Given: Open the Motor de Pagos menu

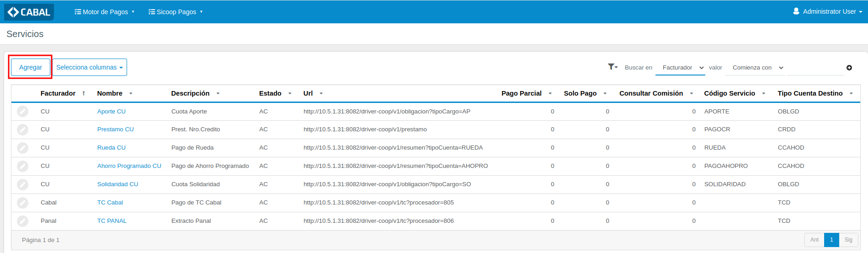Looking at the screenshot, I should click(105, 12).
